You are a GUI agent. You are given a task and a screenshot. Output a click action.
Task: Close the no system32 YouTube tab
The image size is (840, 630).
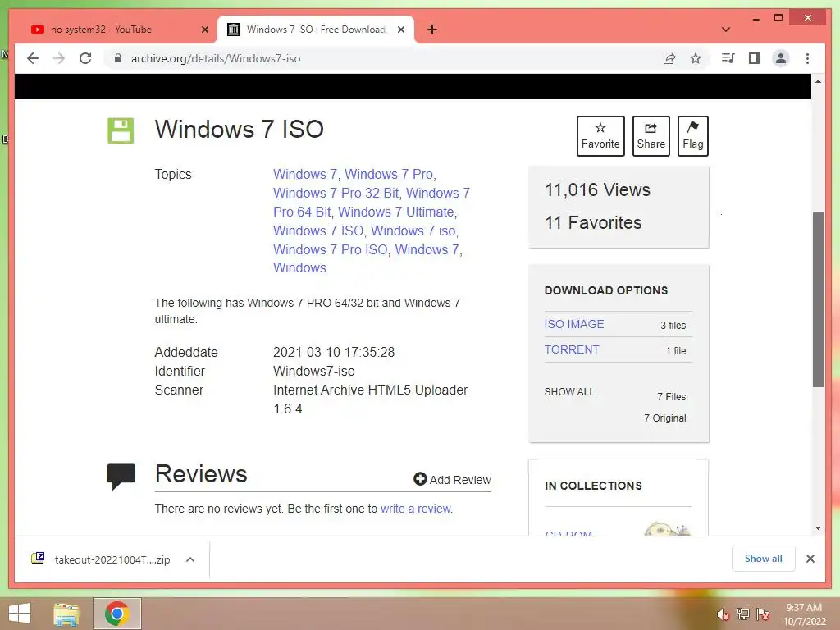tap(204, 30)
